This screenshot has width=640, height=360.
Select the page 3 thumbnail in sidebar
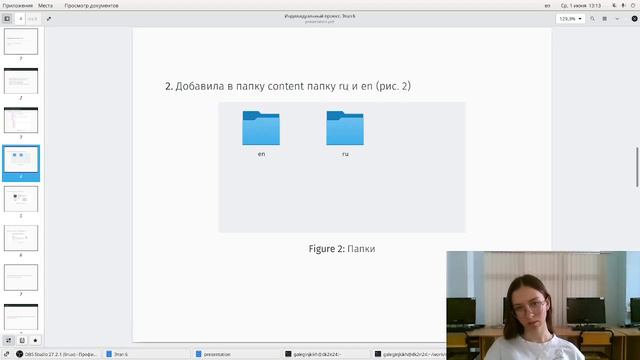(x=21, y=120)
